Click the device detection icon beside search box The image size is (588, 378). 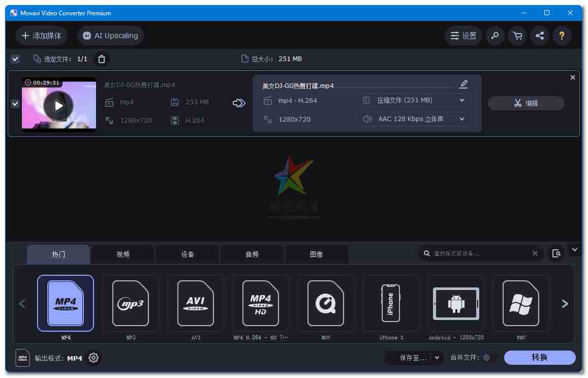click(x=556, y=253)
